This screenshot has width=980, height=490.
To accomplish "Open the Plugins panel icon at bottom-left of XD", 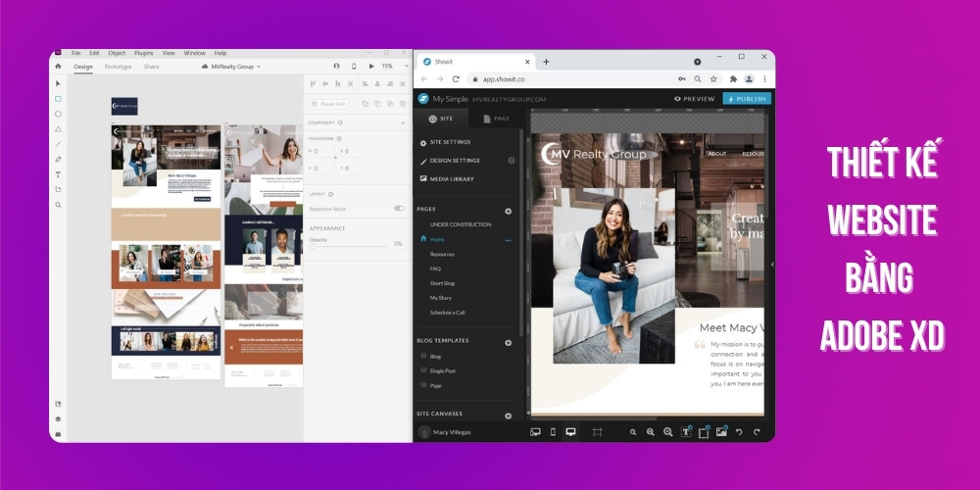I will coord(58,434).
